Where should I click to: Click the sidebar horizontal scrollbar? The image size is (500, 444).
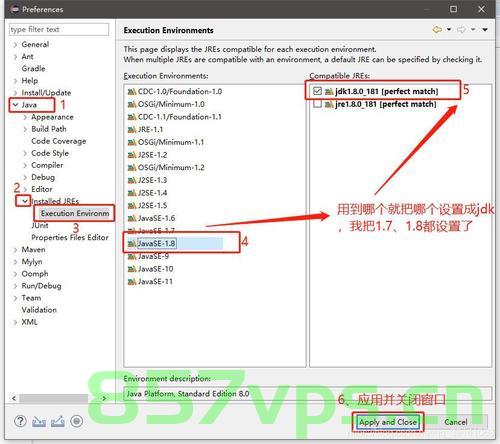coord(53,398)
